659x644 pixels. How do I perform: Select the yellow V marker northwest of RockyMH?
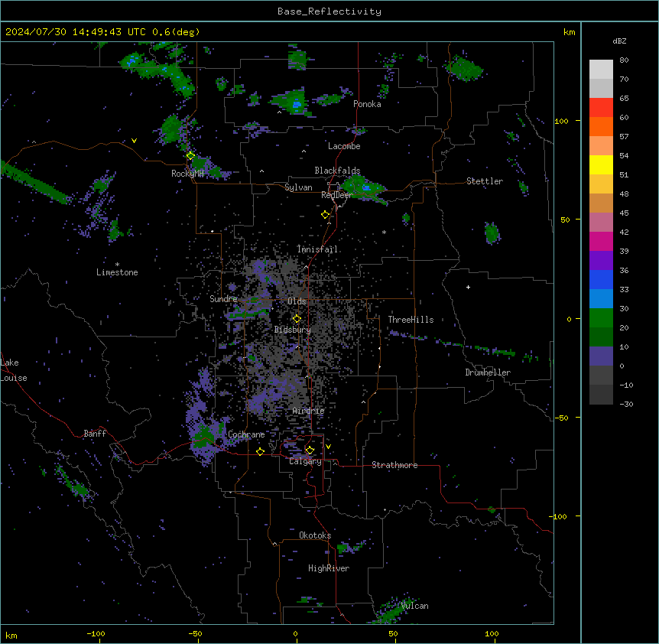point(134,141)
